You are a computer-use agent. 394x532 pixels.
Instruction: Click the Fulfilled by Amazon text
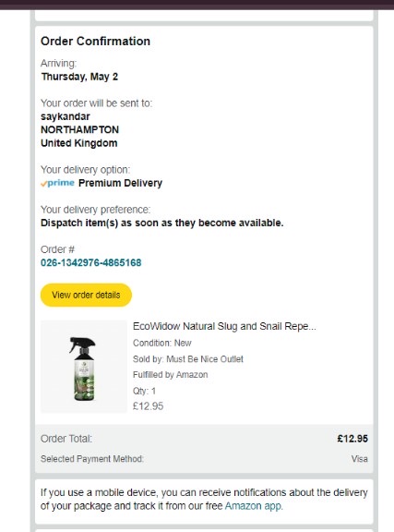click(170, 375)
